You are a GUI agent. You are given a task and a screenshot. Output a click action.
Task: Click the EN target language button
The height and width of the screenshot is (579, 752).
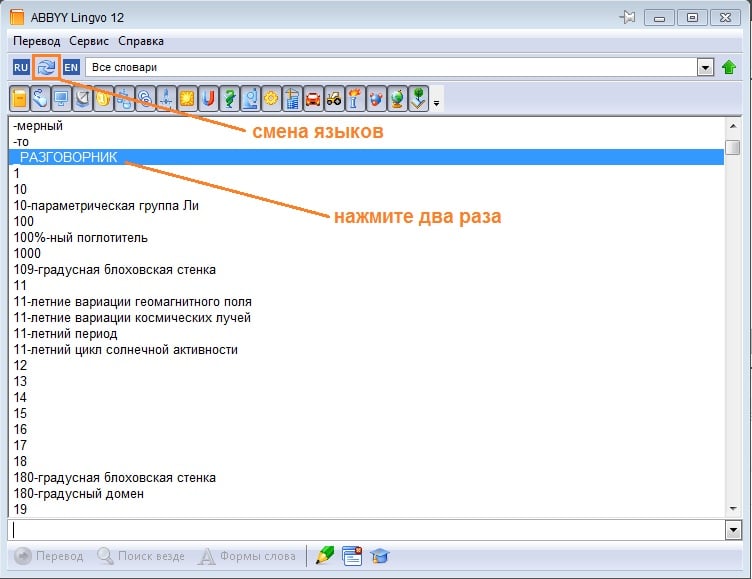point(71,67)
